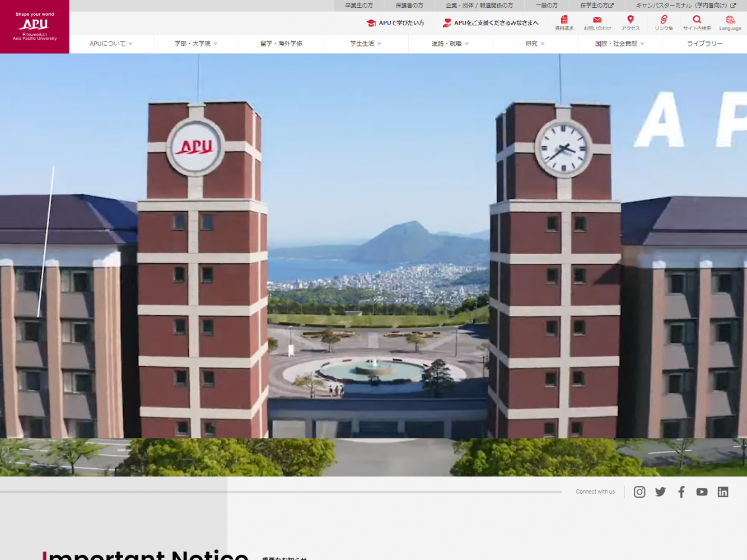Open the Language globe icon
This screenshot has height=560, width=747.
730,23
